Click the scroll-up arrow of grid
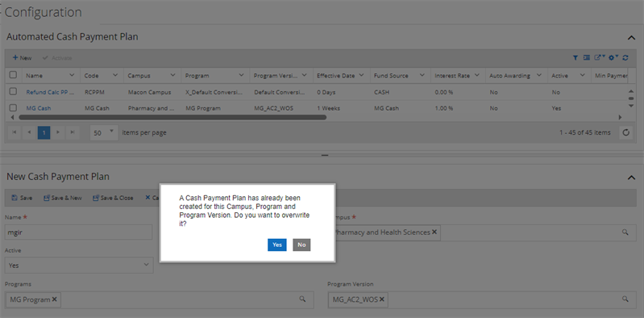 click(x=631, y=91)
